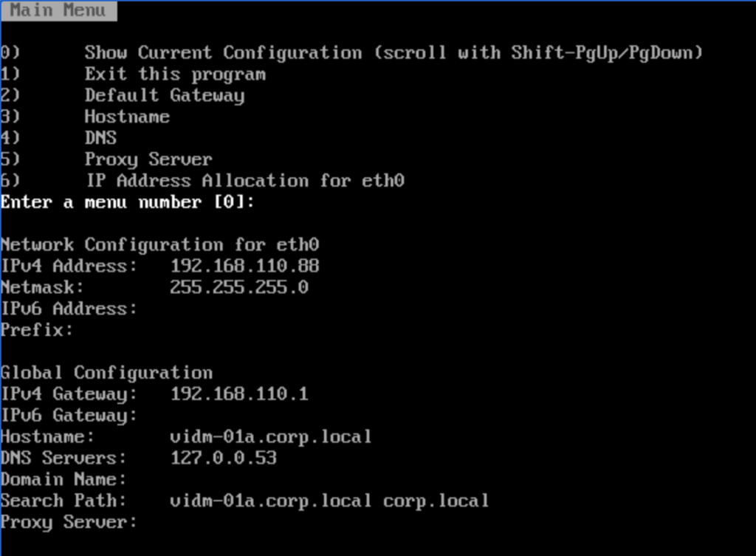Click the Exit this program option
Viewport: 756px width, 556px height.
(175, 75)
